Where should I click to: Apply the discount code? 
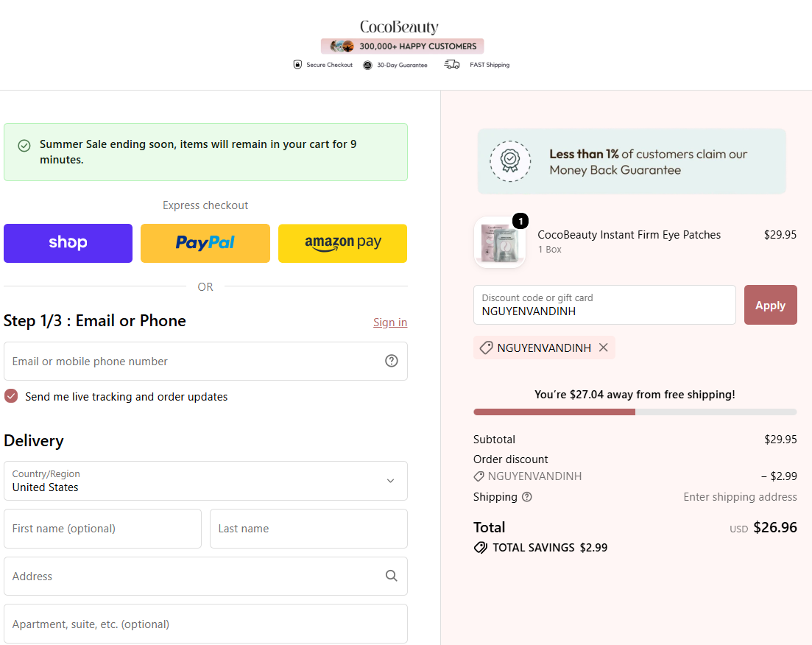771,305
